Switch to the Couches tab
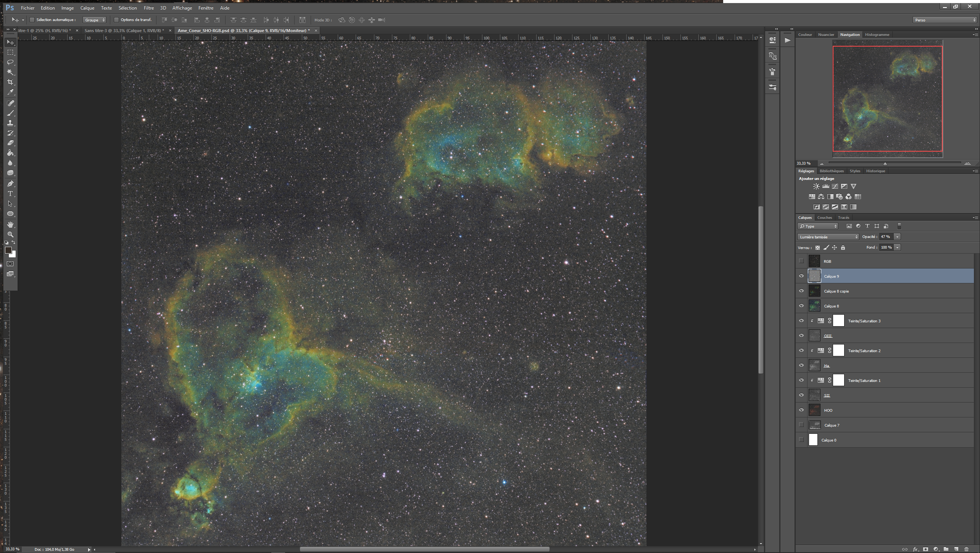Image resolution: width=980 pixels, height=553 pixels. pyautogui.click(x=824, y=218)
